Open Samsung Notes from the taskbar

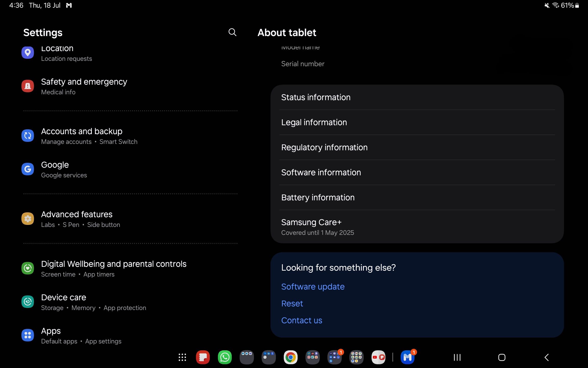[x=203, y=357]
